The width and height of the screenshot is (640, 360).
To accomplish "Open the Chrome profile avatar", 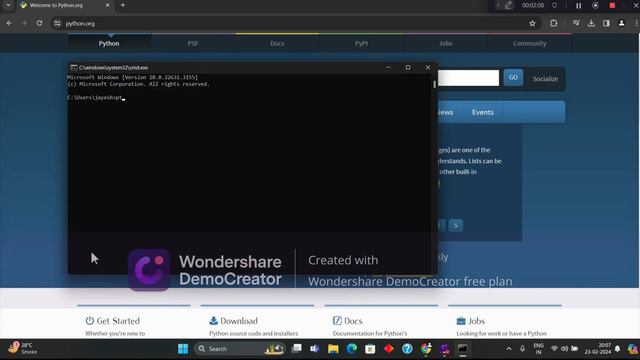I will click(621, 23).
